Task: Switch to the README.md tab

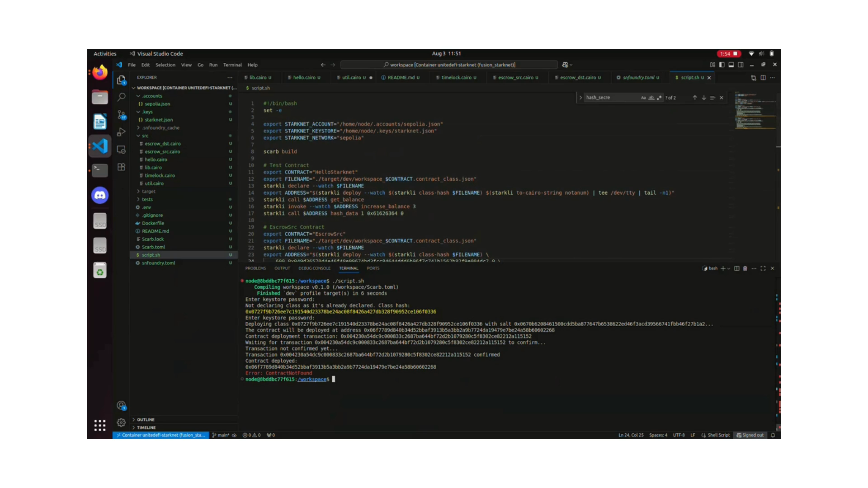Action: [401, 78]
